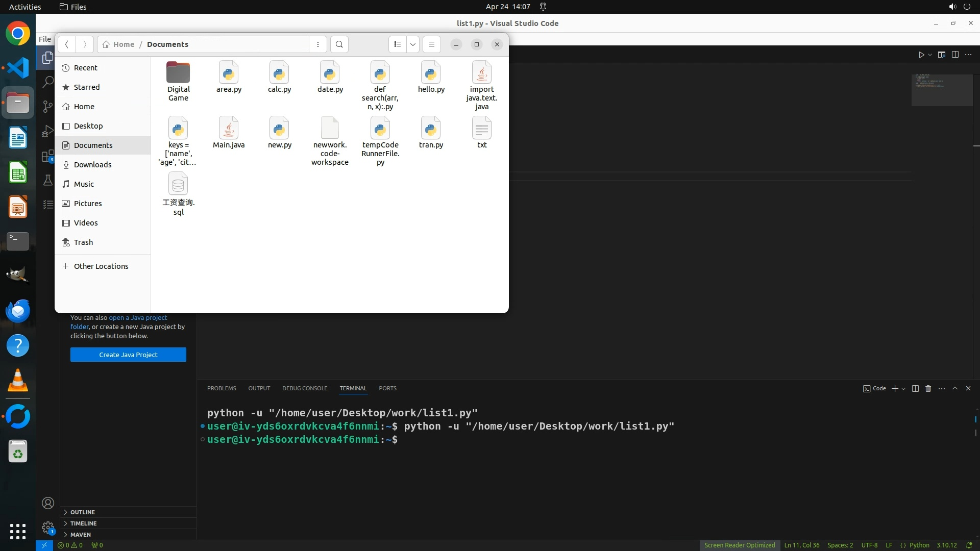Click the search icon in Files window
This screenshot has width=980, height=551.
[339, 44]
